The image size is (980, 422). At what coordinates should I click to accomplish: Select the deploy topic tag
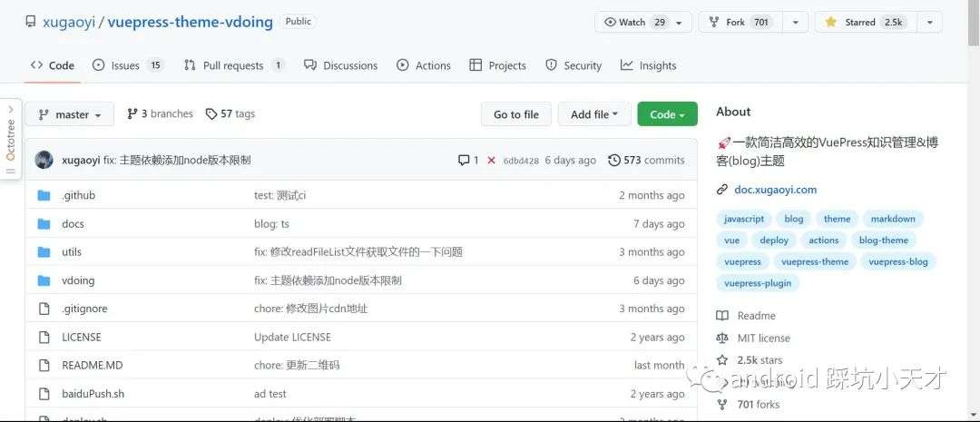tap(774, 240)
